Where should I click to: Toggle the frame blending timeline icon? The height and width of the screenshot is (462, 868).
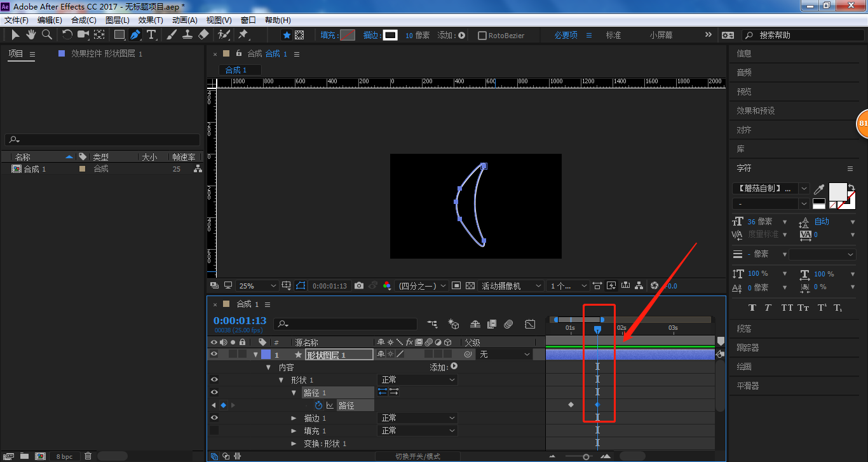pyautogui.click(x=491, y=324)
